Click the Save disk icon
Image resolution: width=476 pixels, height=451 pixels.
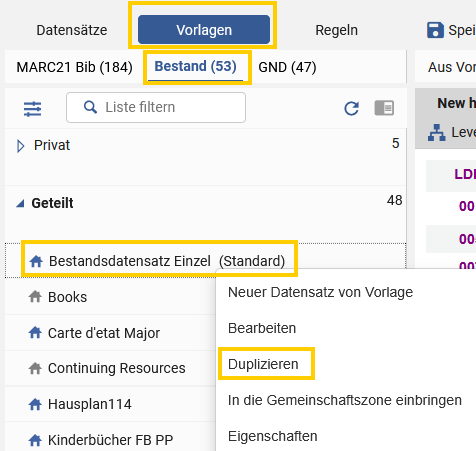coord(435,30)
